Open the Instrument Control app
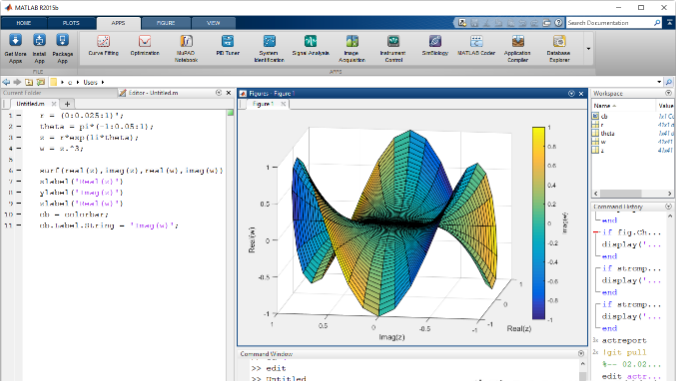The height and width of the screenshot is (381, 678). 393,48
